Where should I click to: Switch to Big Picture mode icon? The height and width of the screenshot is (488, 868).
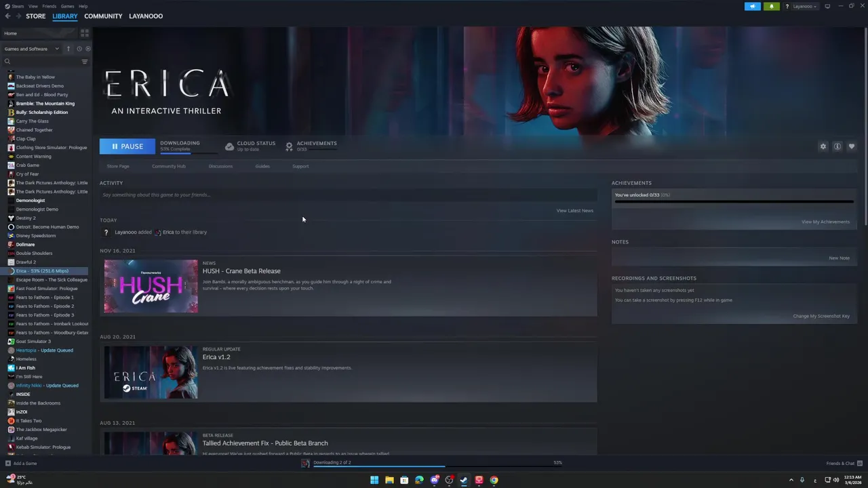click(x=828, y=6)
